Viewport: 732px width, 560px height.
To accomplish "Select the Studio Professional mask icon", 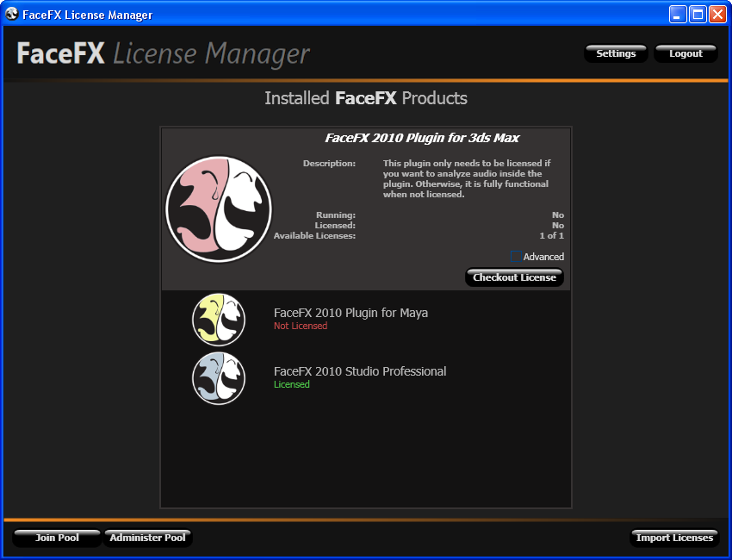I will [x=219, y=378].
